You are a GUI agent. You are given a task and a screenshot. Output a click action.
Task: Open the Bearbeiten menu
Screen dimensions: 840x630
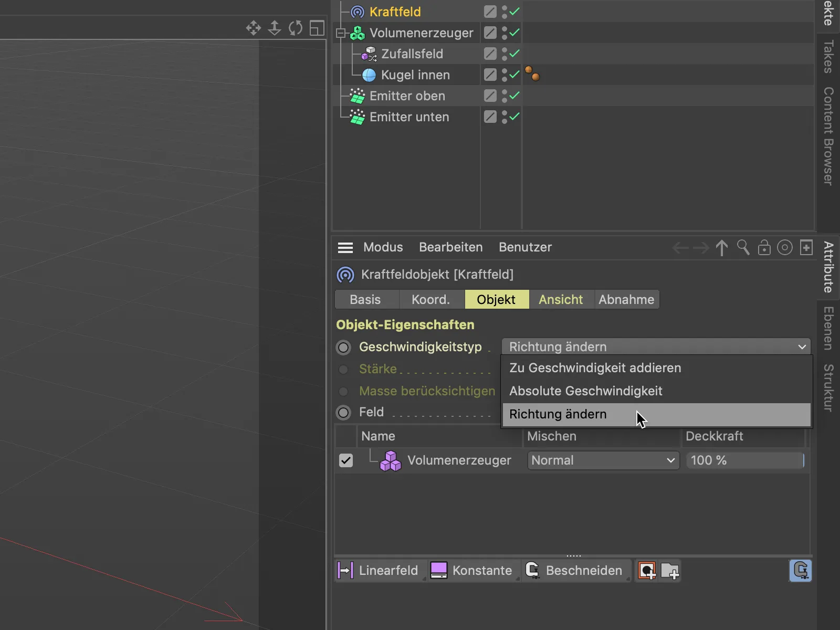click(450, 247)
